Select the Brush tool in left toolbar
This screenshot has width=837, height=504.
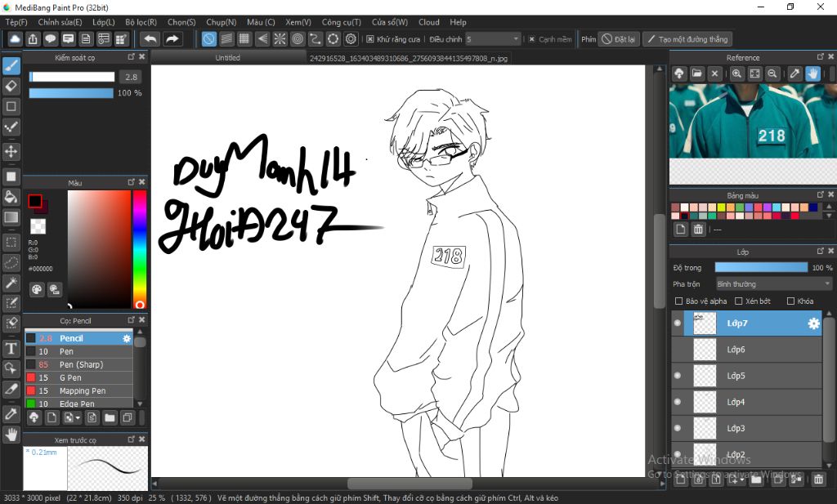(11, 65)
